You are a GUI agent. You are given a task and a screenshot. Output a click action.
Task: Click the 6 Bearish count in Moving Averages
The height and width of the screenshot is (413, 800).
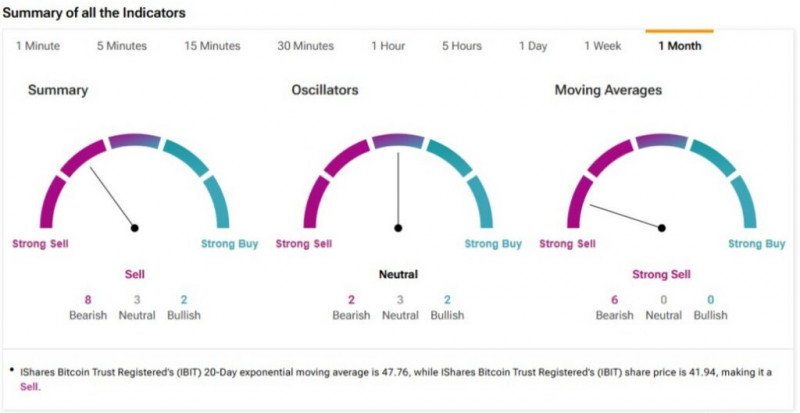(614, 299)
